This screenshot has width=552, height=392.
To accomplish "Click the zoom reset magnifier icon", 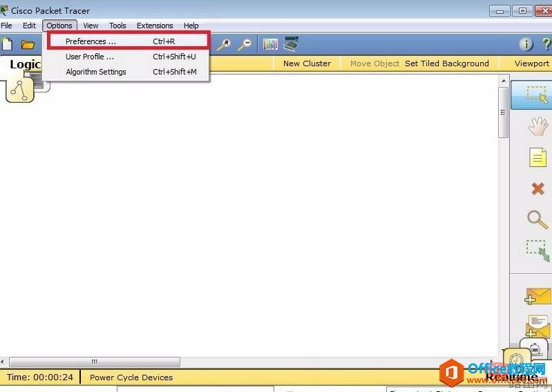I will tap(224, 45).
